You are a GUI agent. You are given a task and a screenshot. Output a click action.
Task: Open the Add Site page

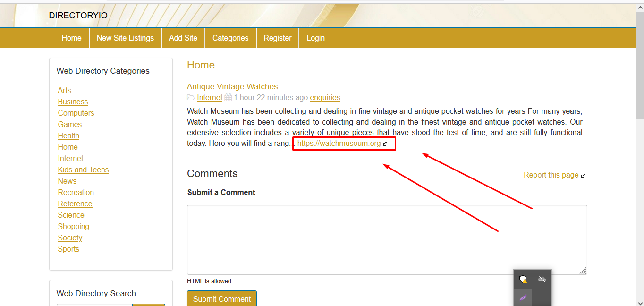click(x=183, y=38)
